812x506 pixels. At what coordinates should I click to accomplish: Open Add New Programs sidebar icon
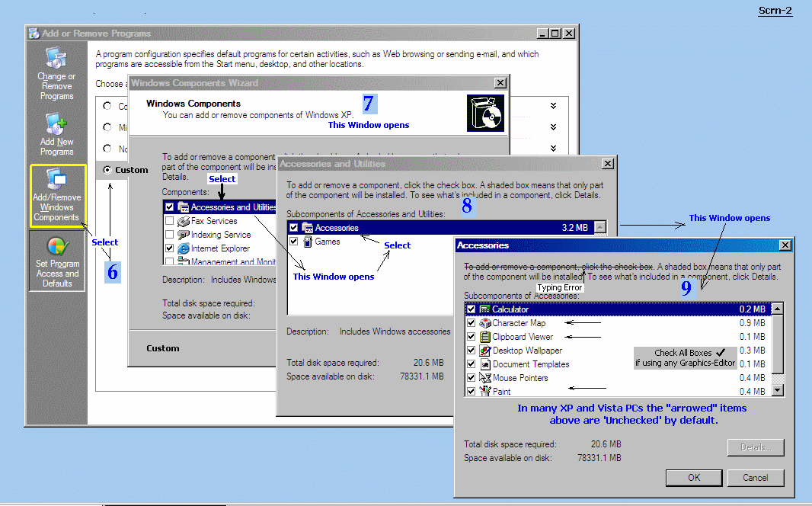[x=56, y=124]
